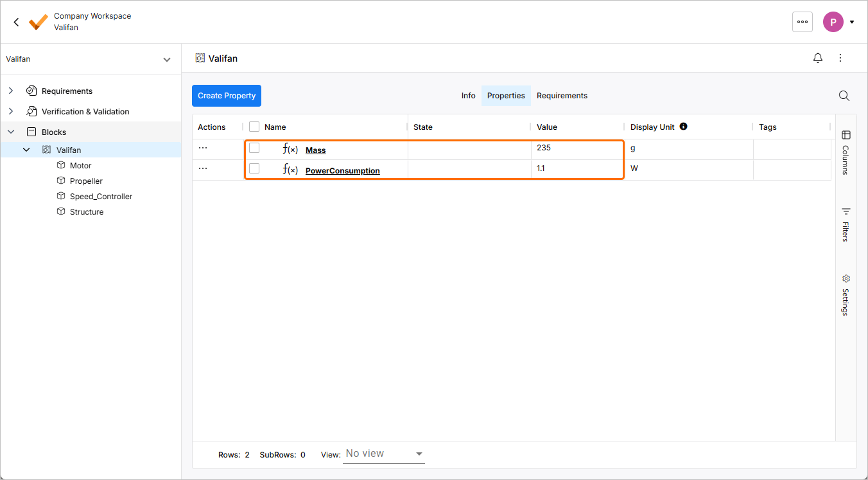Open the View dropdown showing No view

click(384, 454)
